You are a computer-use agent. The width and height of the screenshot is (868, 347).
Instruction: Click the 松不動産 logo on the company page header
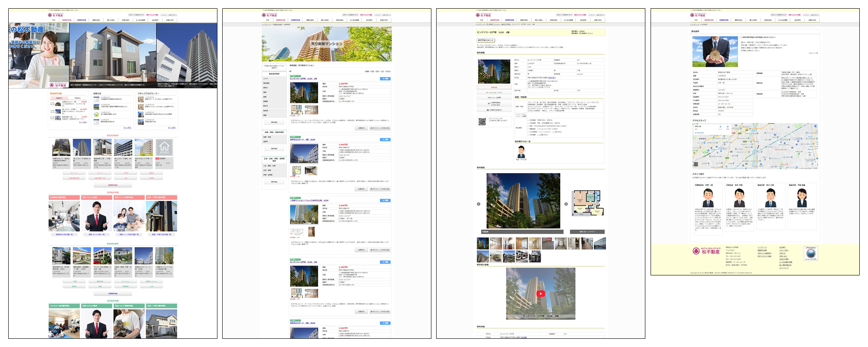coord(698,15)
